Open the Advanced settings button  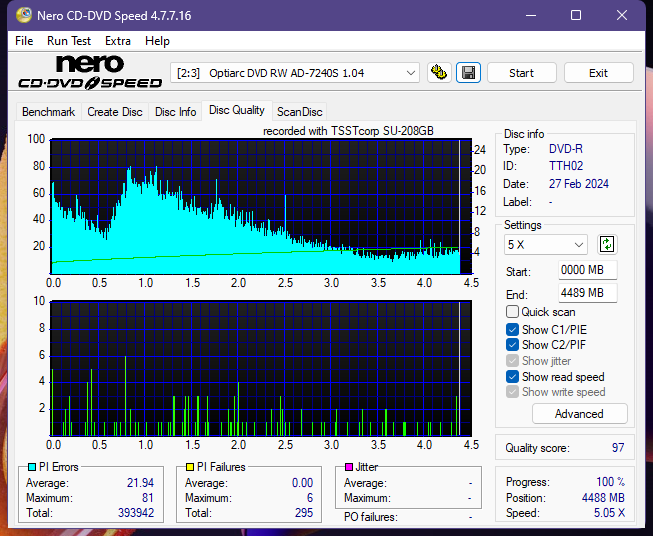(579, 414)
